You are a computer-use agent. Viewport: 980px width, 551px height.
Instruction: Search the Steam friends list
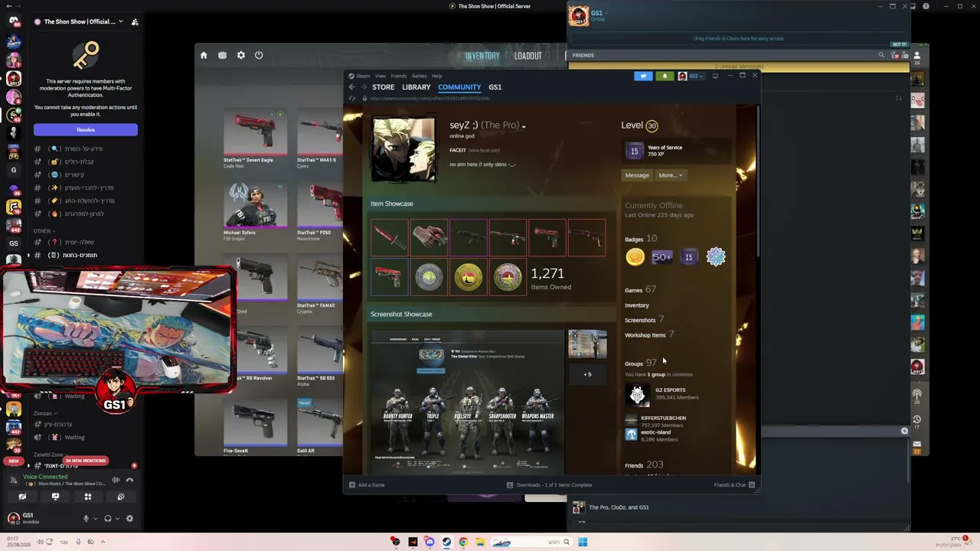pos(881,55)
